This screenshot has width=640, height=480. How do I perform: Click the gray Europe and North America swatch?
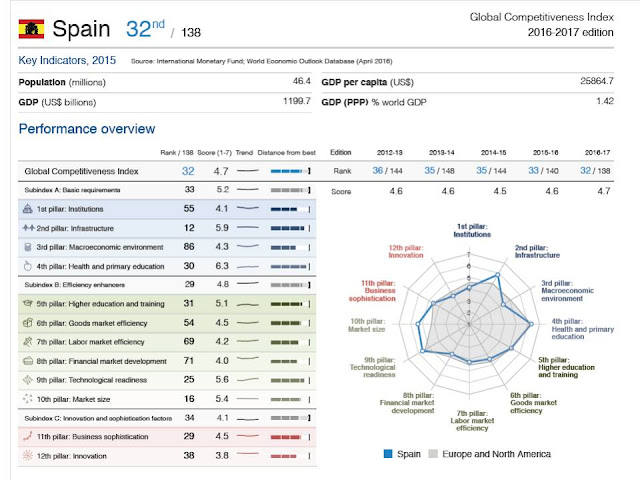click(x=432, y=454)
